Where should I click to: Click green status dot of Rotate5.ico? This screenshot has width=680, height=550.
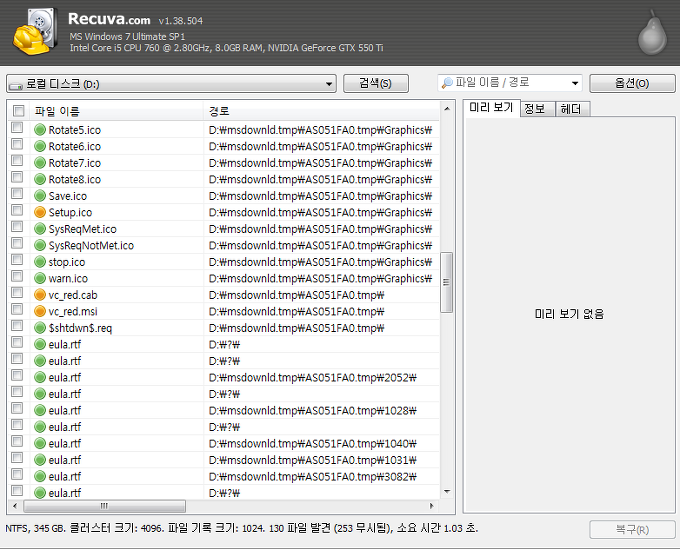click(x=40, y=130)
